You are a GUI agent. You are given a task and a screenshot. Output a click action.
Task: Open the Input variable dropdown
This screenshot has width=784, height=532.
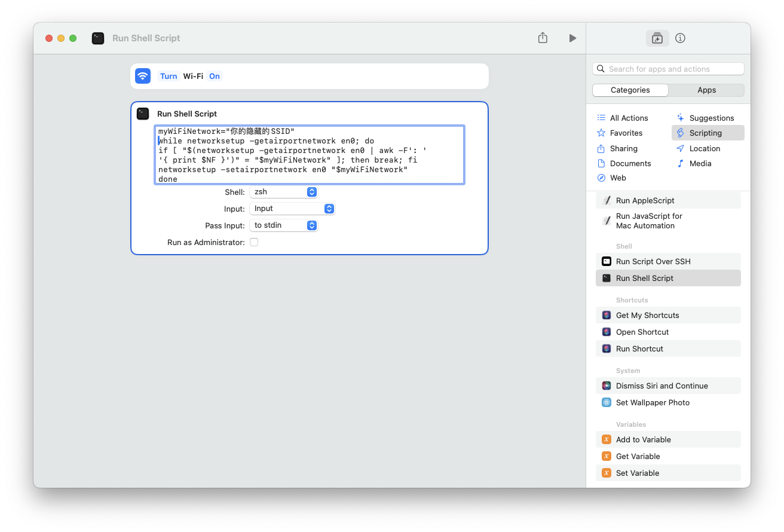point(292,209)
